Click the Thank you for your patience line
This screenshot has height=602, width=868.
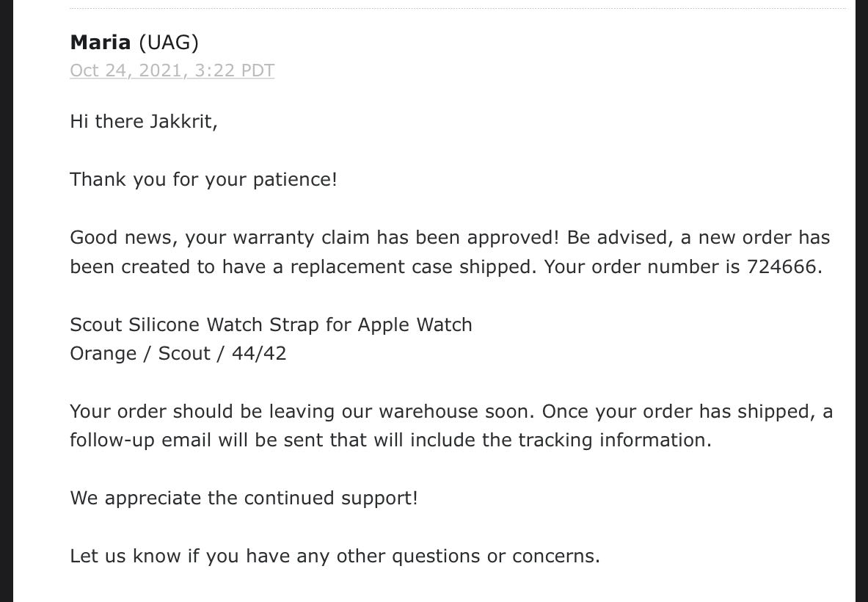pyautogui.click(x=203, y=179)
